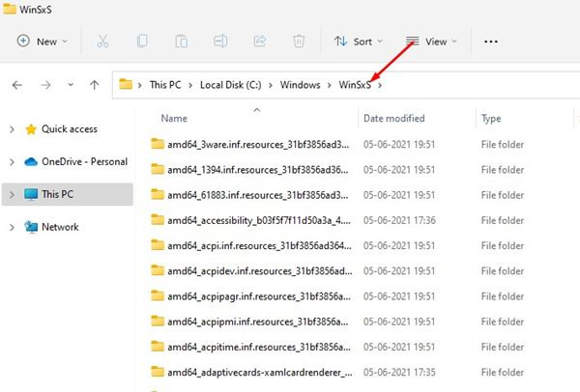
Task: Open the Sort dropdown menu
Action: click(x=358, y=42)
